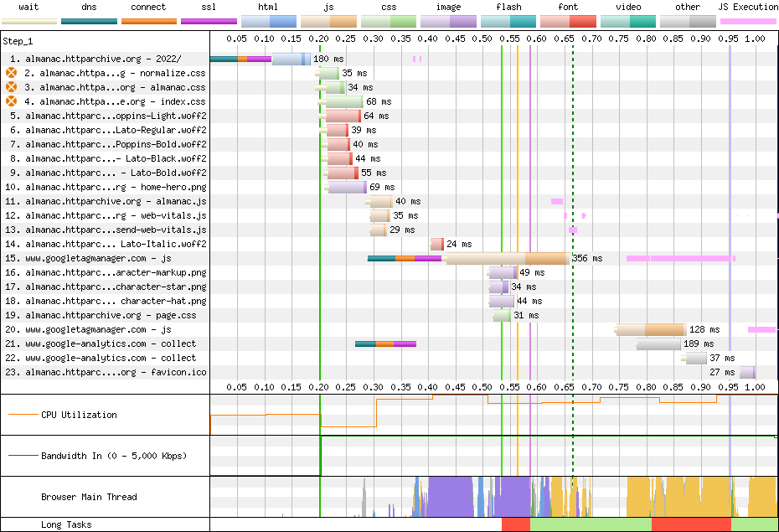Open row 20 googletagmanager.com js label
Screen dimensions: 779x532
(x=89, y=329)
